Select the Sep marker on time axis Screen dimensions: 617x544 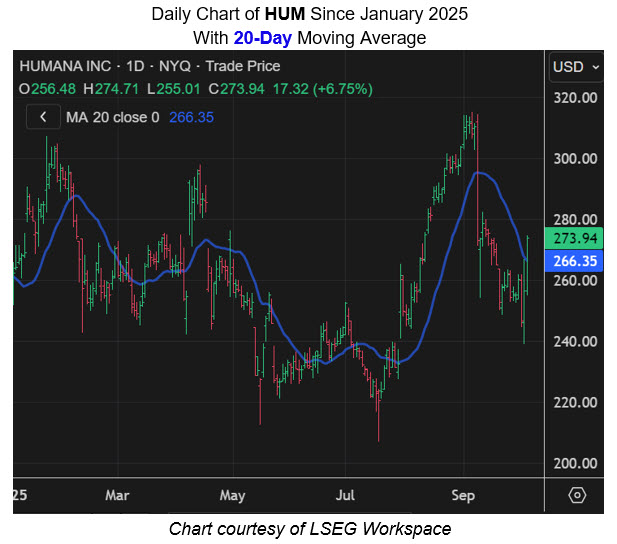point(461,495)
